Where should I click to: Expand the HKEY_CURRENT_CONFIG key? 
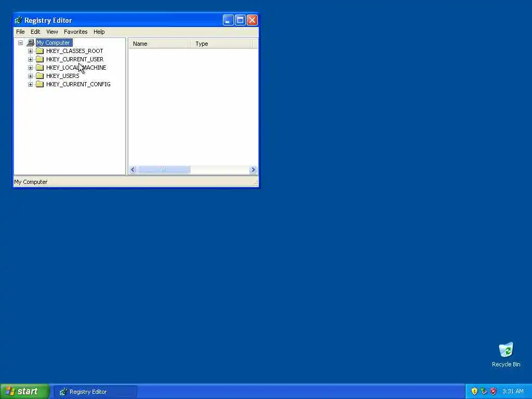30,84
